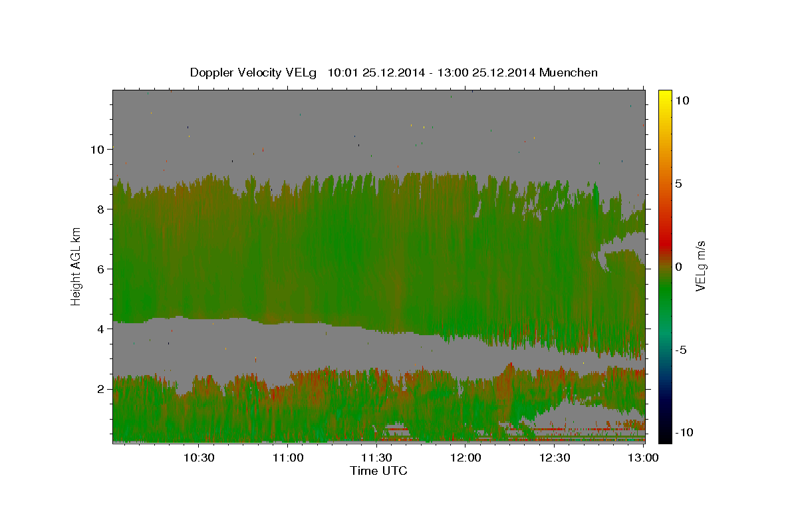Click the height tick label '8'
The height and width of the screenshot is (532, 798).
pyautogui.click(x=100, y=209)
